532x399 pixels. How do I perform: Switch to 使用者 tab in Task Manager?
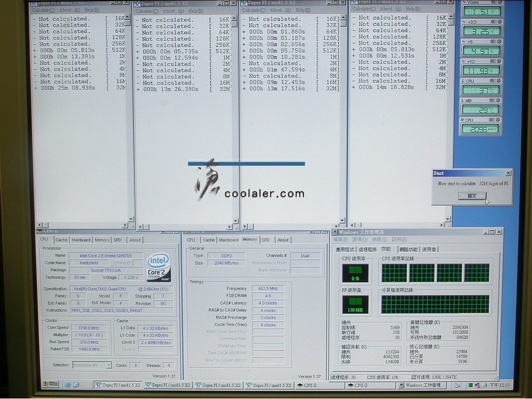(x=429, y=249)
